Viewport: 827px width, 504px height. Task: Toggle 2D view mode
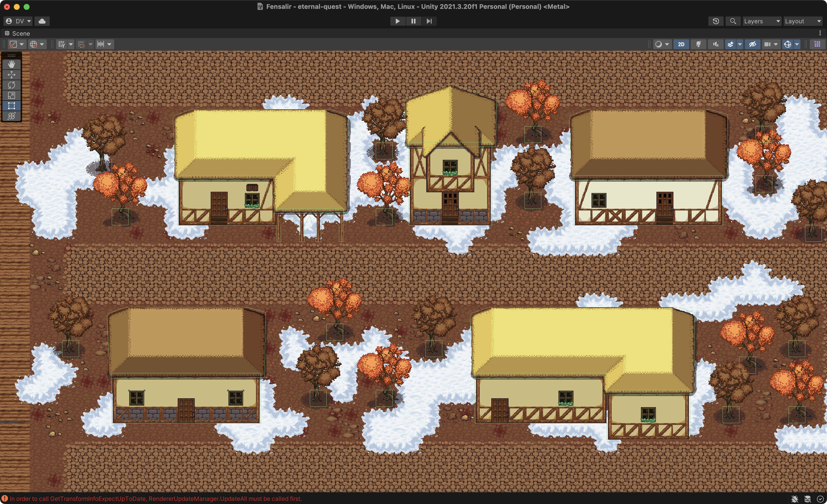point(681,44)
